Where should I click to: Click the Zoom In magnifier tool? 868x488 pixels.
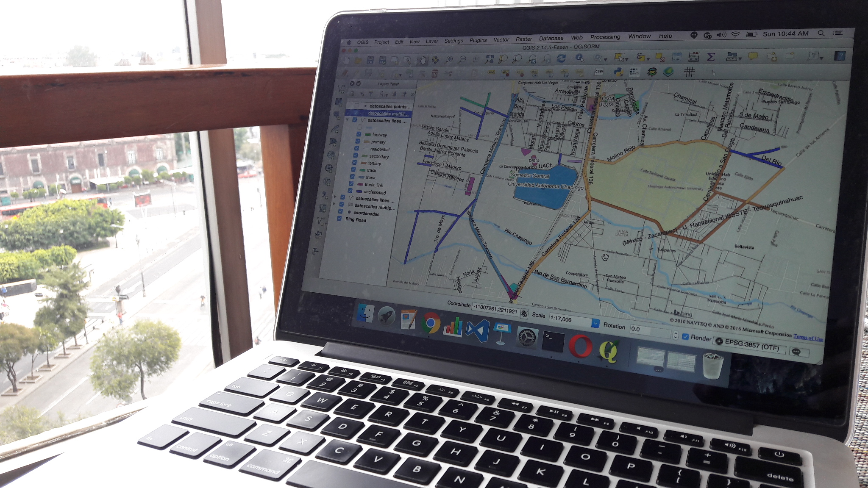[x=449, y=60]
